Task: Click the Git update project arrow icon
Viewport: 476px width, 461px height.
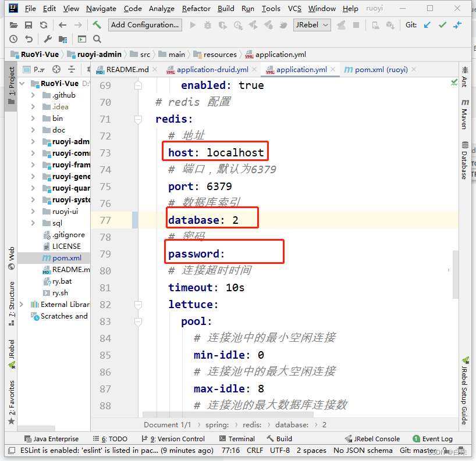Action: [x=428, y=25]
